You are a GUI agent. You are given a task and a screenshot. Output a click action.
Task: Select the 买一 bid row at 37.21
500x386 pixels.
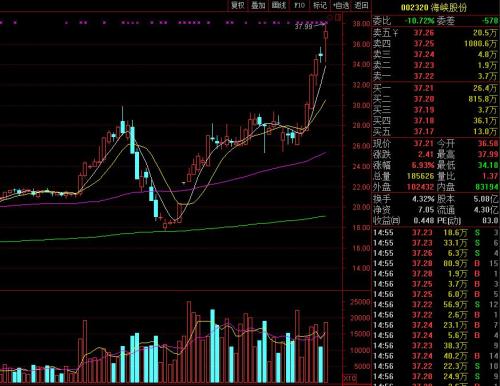click(x=435, y=88)
